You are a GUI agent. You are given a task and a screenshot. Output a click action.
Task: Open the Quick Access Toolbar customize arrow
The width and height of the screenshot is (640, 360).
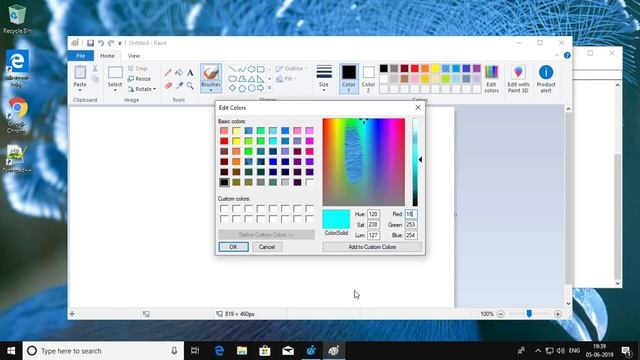click(120, 43)
